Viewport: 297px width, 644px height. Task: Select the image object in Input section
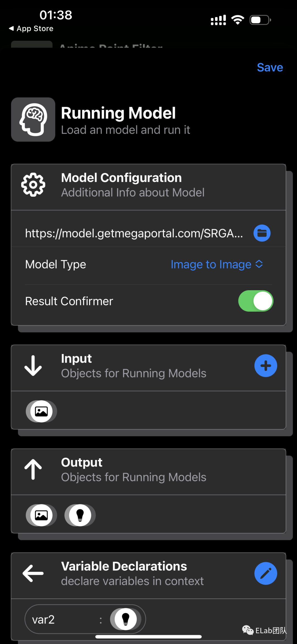tap(41, 411)
